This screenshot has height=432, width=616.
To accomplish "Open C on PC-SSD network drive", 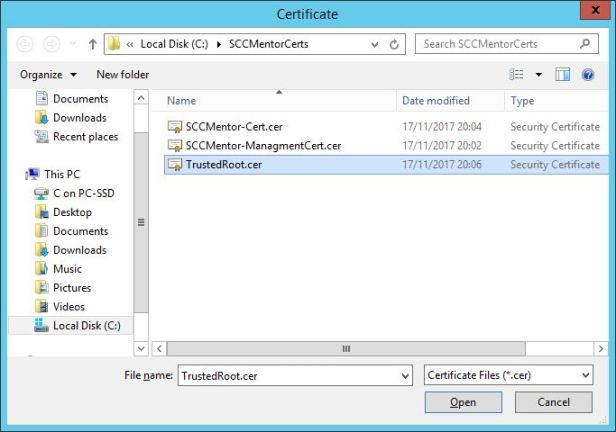I will point(74,193).
